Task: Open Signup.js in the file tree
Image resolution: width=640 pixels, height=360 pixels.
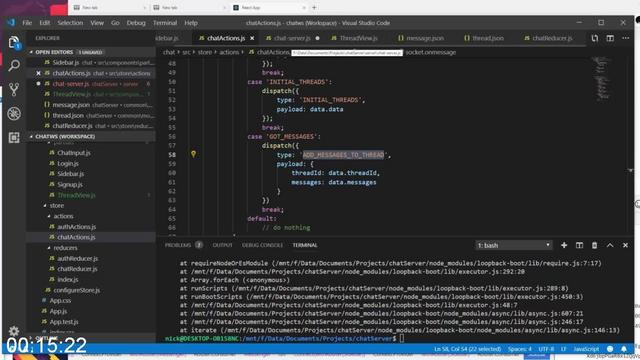Action: 70,184
